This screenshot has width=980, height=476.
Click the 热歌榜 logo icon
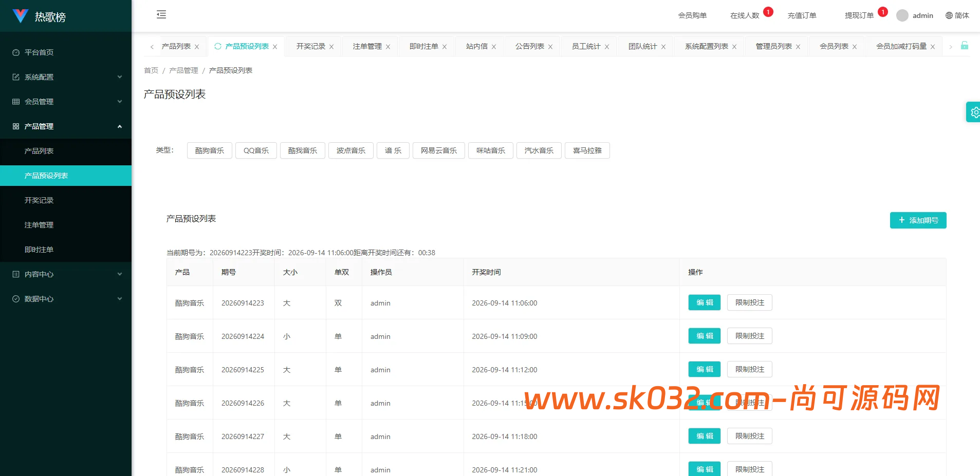click(20, 16)
